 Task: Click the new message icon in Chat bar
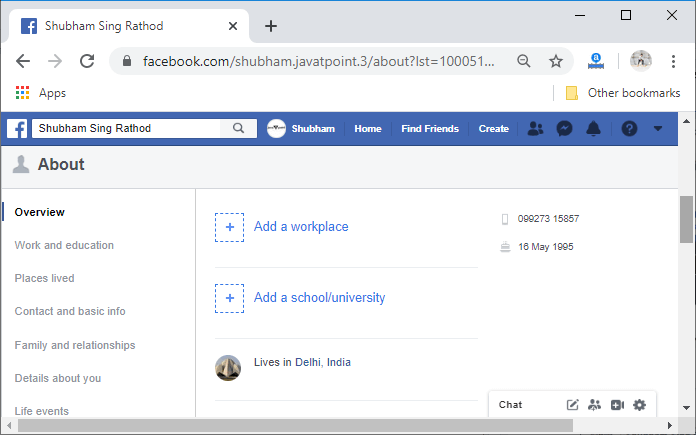[x=573, y=405]
